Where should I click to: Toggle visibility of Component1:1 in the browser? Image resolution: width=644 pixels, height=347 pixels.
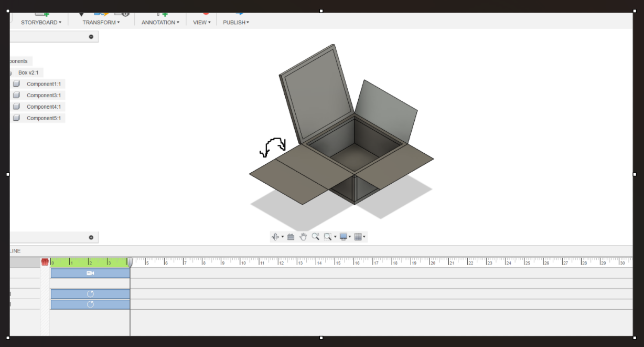point(16,83)
